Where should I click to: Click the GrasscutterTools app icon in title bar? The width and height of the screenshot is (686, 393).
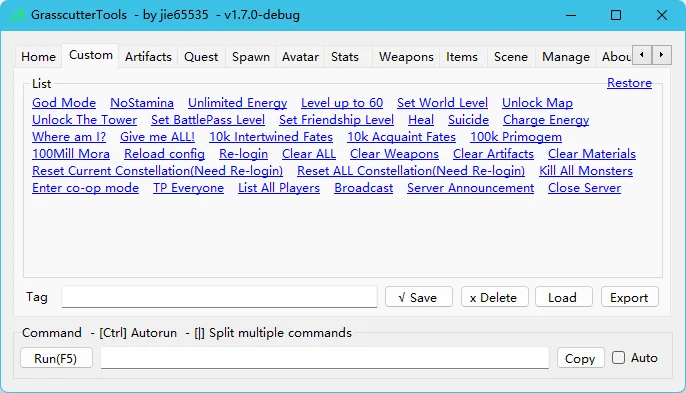(x=18, y=15)
